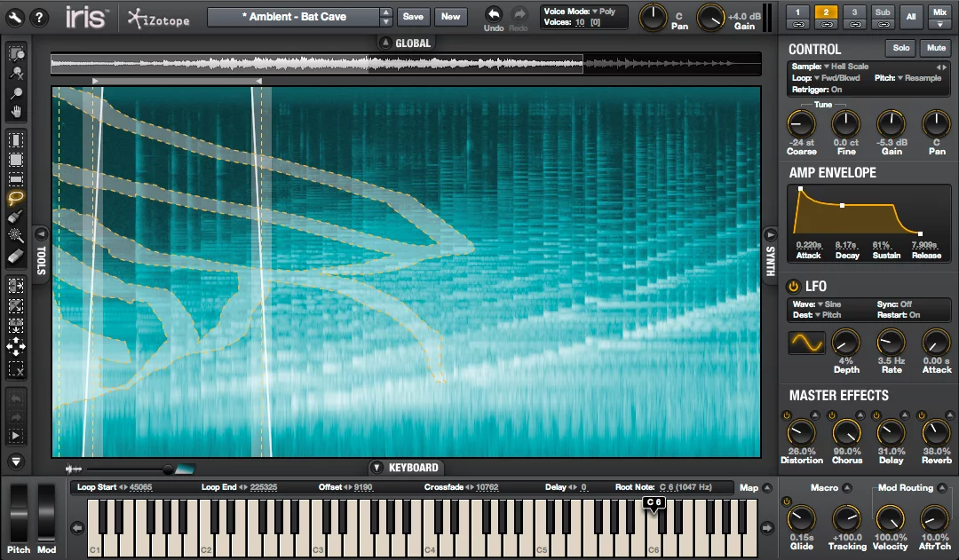Click the Undo arrow icon
Screen dimensions: 959x560
click(494, 13)
